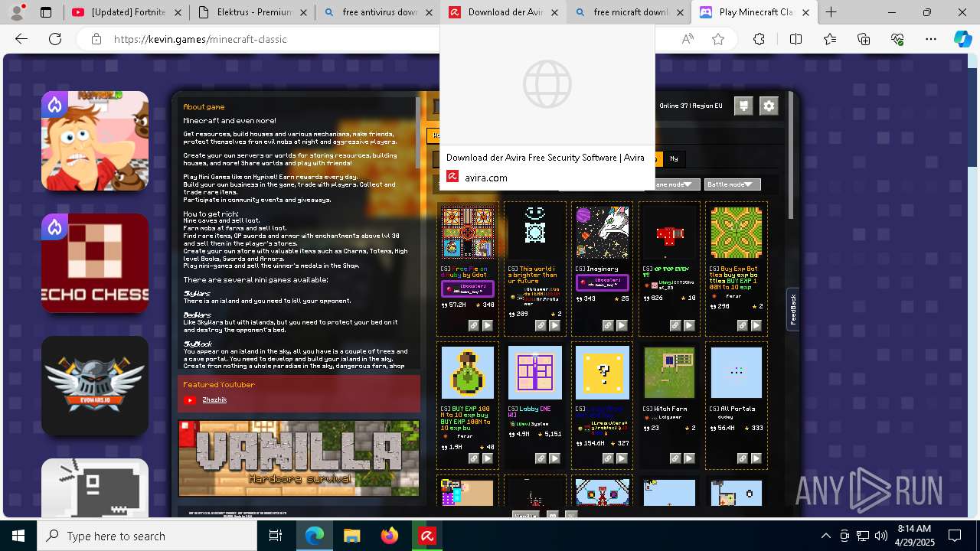Image resolution: width=980 pixels, height=551 pixels.
Task: Show hidden system tray icons
Action: click(x=825, y=536)
